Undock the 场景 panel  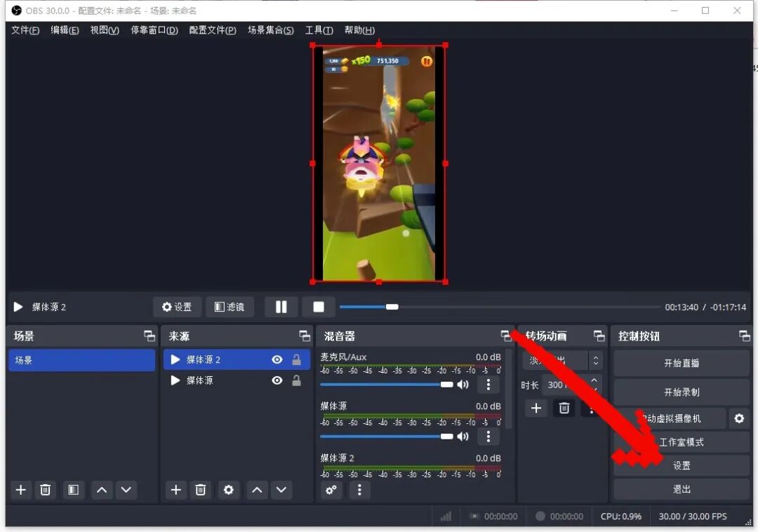[x=149, y=335]
